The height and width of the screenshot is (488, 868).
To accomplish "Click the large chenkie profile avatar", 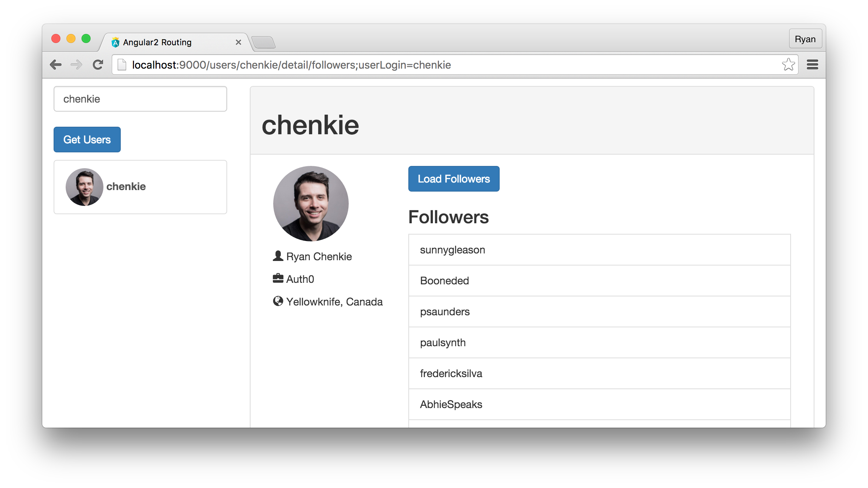I will coord(311,204).
